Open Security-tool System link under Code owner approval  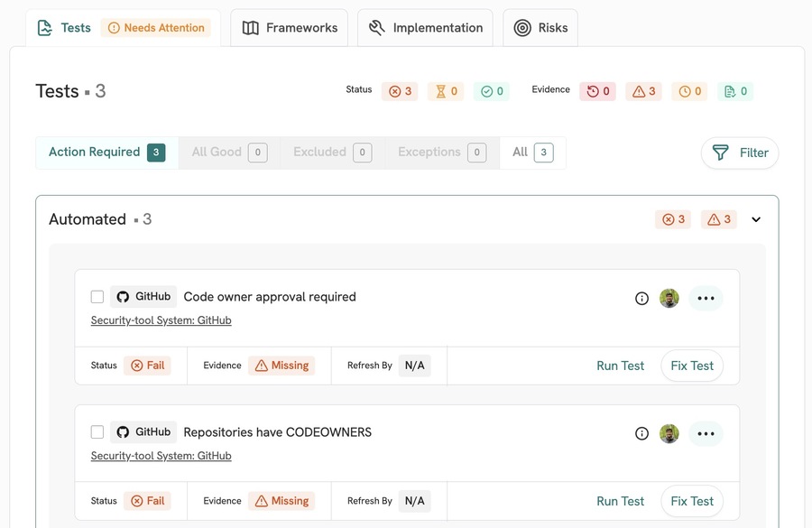(161, 320)
